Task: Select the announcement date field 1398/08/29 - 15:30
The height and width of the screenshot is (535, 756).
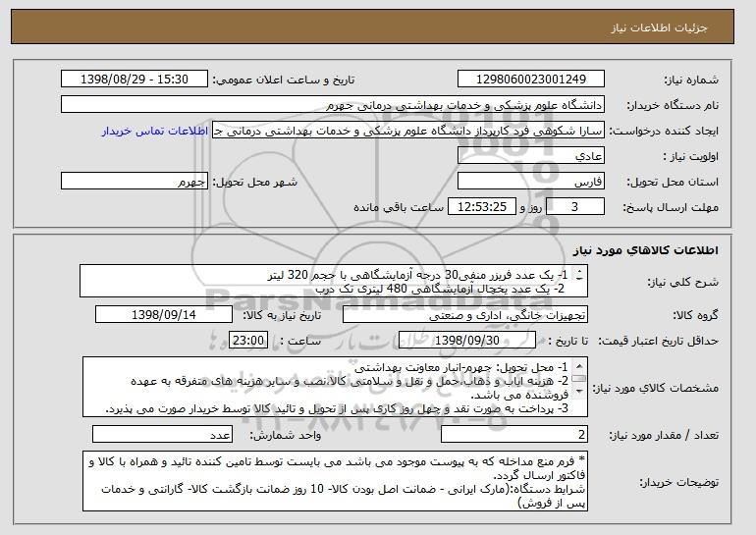Action: [x=135, y=80]
